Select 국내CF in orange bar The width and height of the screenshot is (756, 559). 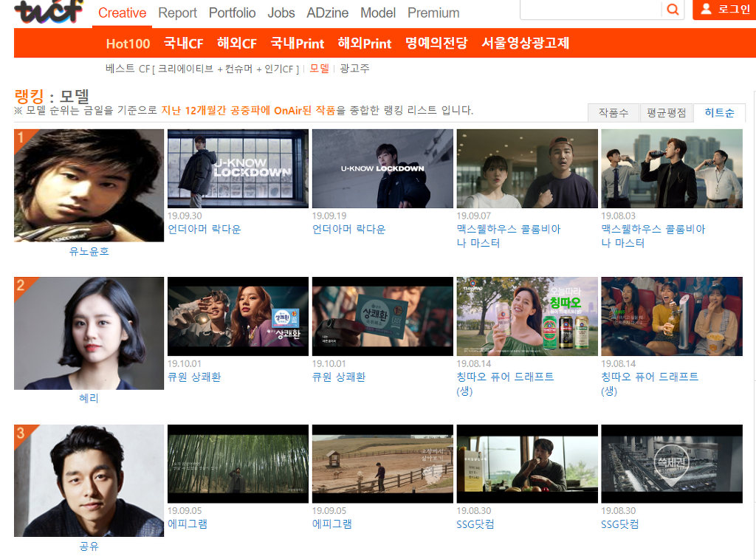183,44
